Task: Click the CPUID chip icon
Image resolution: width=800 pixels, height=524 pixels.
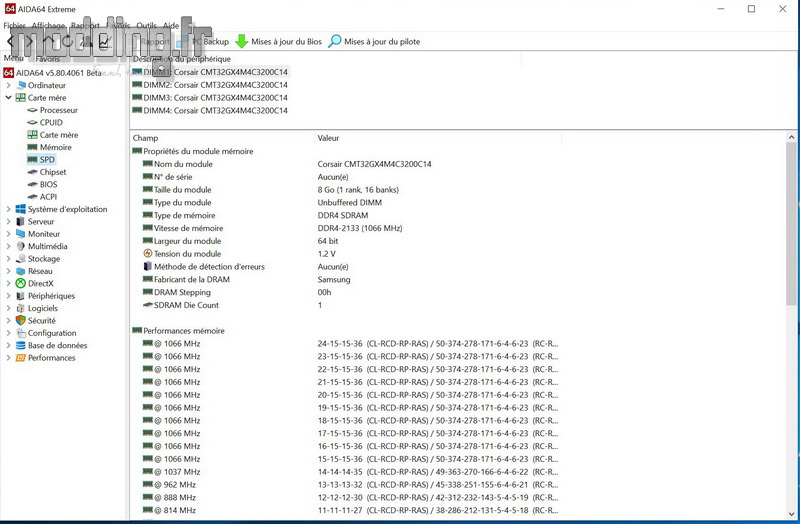Action: point(32,122)
